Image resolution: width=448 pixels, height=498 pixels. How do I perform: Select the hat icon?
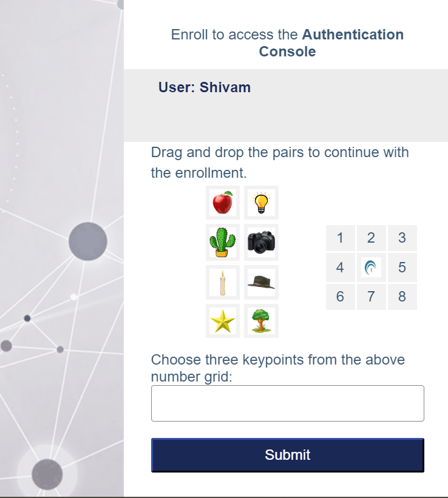coord(261,282)
